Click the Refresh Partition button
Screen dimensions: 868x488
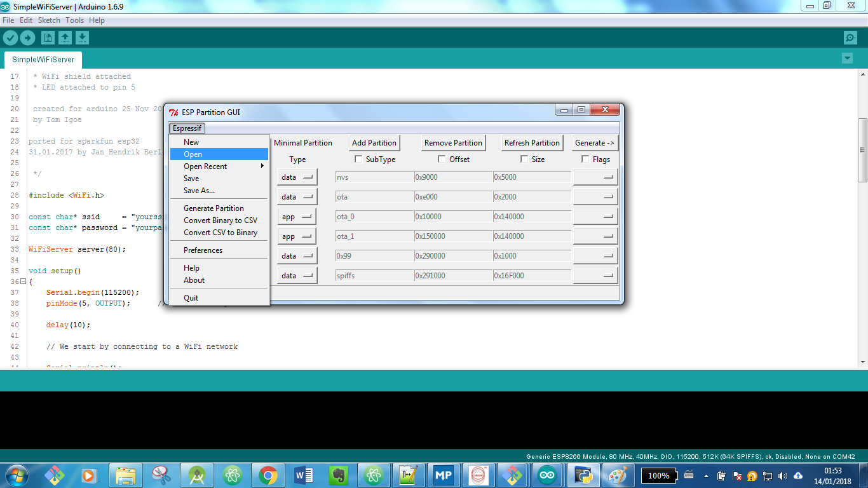tap(532, 143)
